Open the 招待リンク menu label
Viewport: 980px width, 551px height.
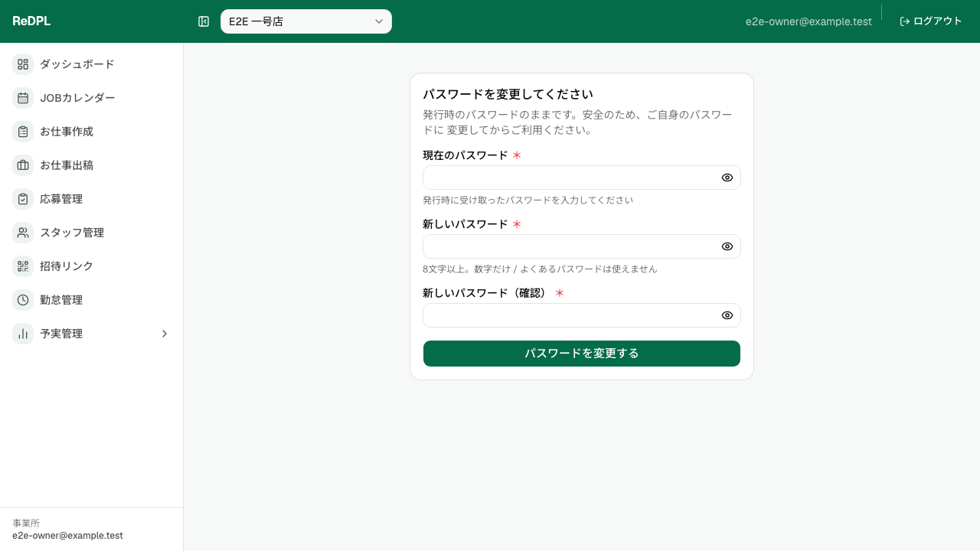67,266
